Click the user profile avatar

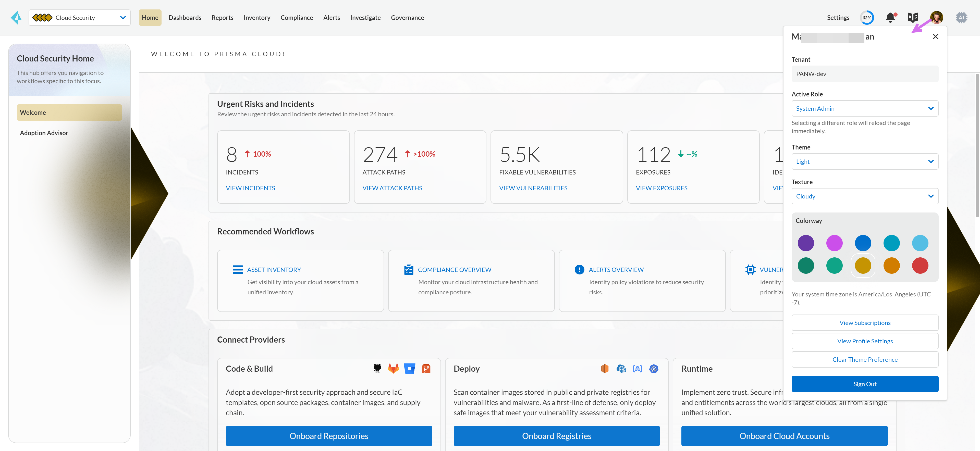point(937,18)
